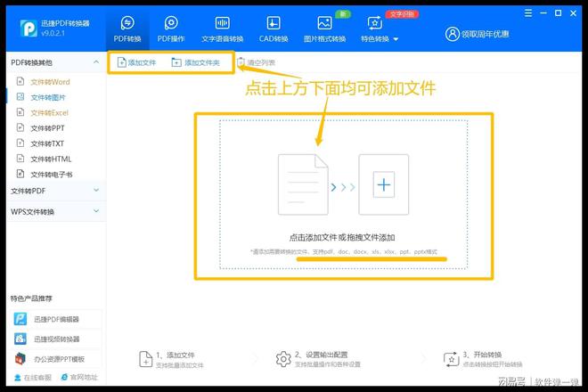588x392 pixels.
Task: Click the 添加文件 button
Action: pos(136,62)
